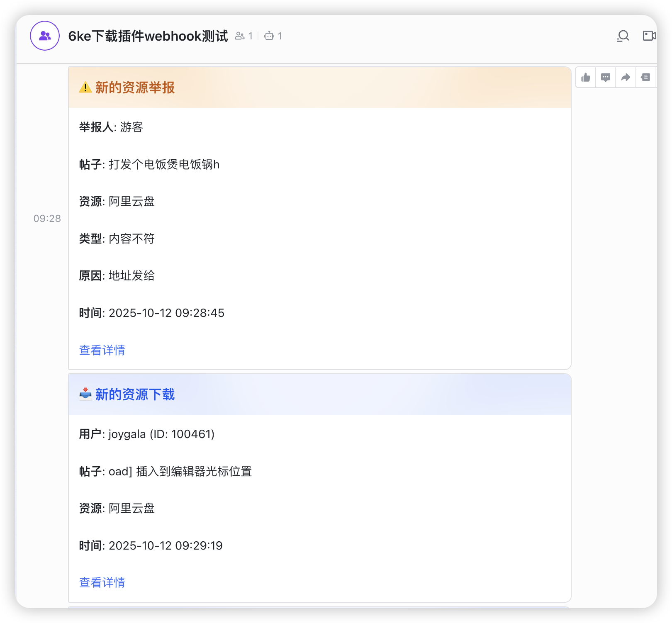Open chat search with the magnifier icon
The image size is (672, 623).
coord(623,36)
